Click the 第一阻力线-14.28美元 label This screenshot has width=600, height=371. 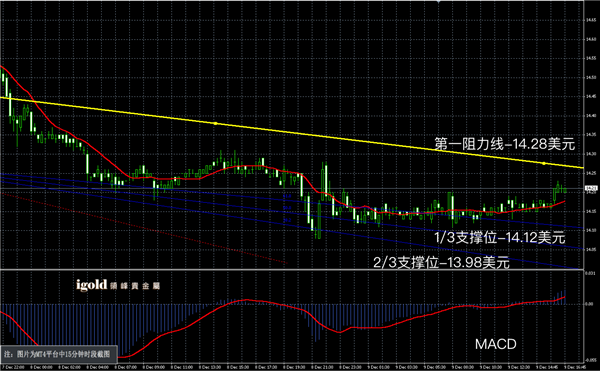coord(505,144)
